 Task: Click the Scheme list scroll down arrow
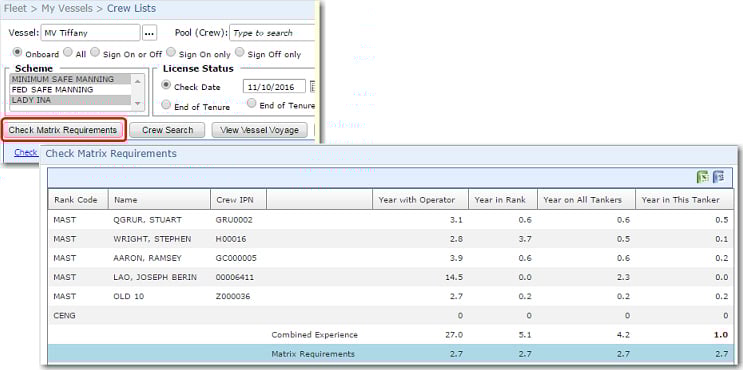click(x=137, y=103)
